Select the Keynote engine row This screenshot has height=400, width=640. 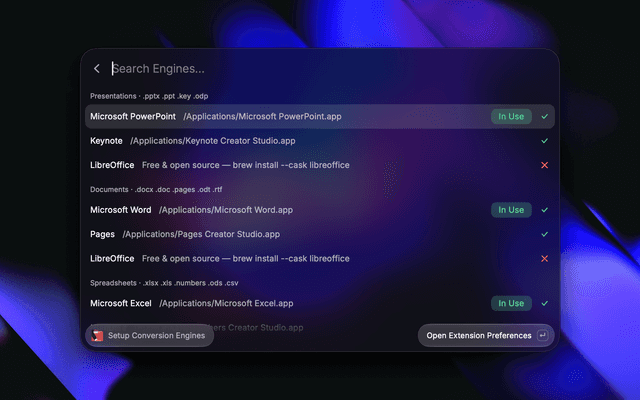coord(320,141)
